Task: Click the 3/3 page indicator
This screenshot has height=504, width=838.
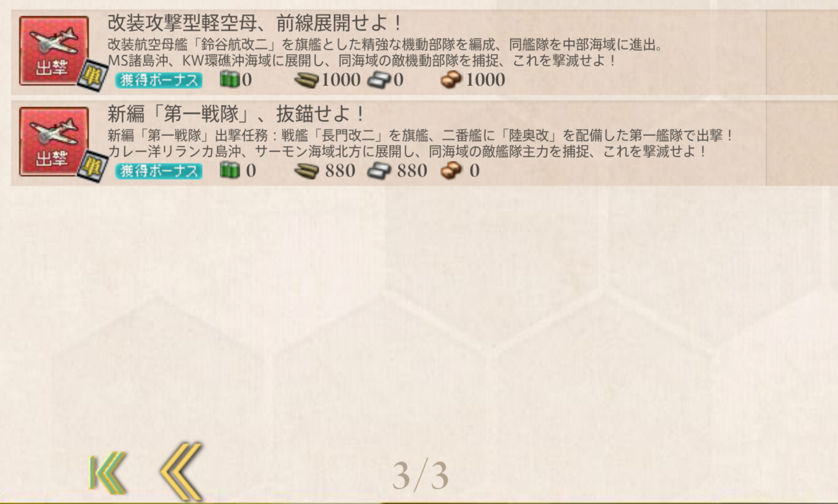Action: tap(420, 476)
